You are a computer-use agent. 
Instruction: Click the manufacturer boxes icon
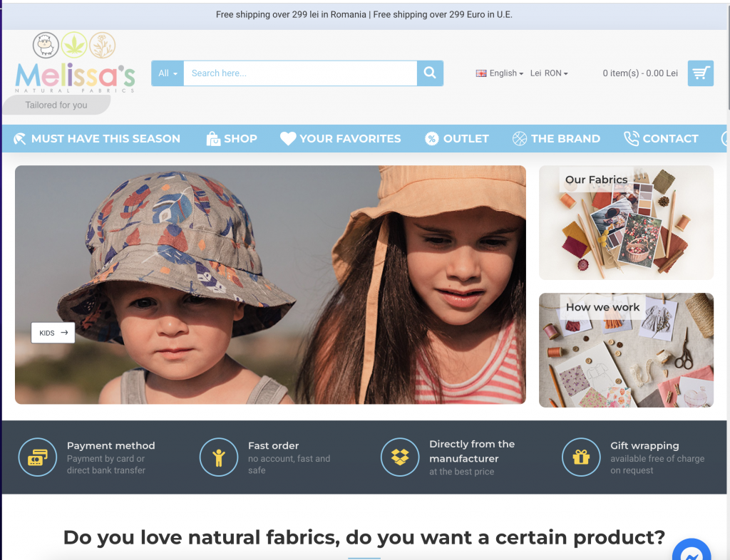click(x=400, y=457)
